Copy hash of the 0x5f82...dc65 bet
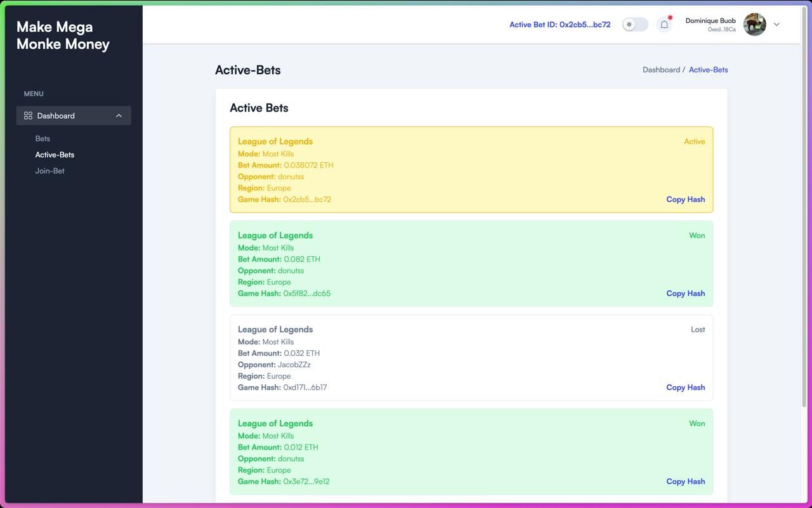Viewport: 812px width, 508px height. tap(685, 294)
